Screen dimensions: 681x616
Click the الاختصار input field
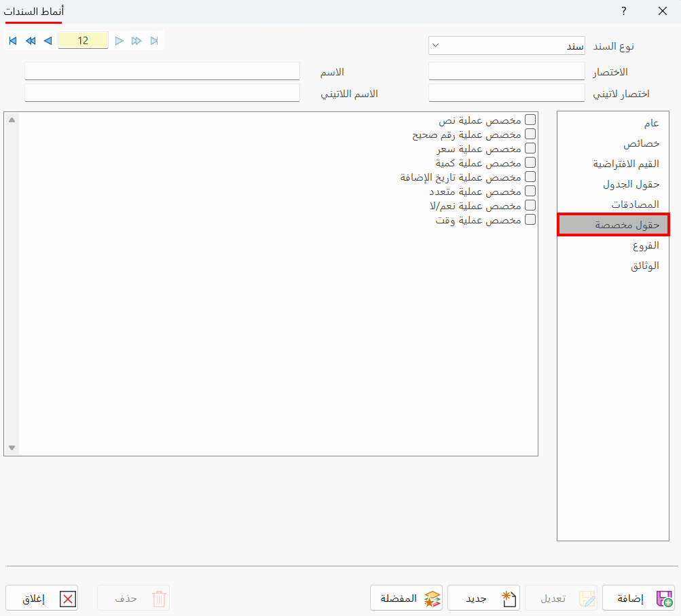507,71
